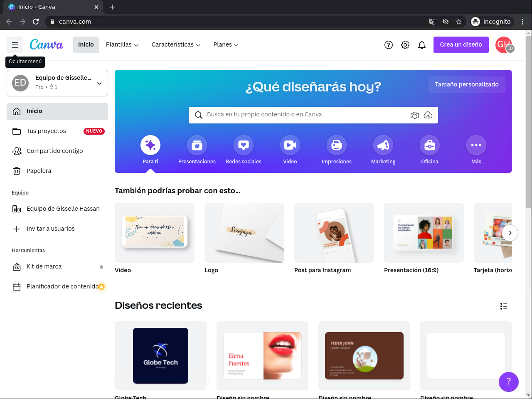Click the browser address bar

(237, 22)
